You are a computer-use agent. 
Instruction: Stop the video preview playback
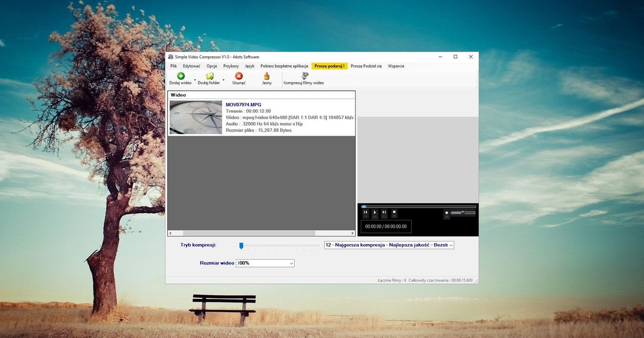394,213
